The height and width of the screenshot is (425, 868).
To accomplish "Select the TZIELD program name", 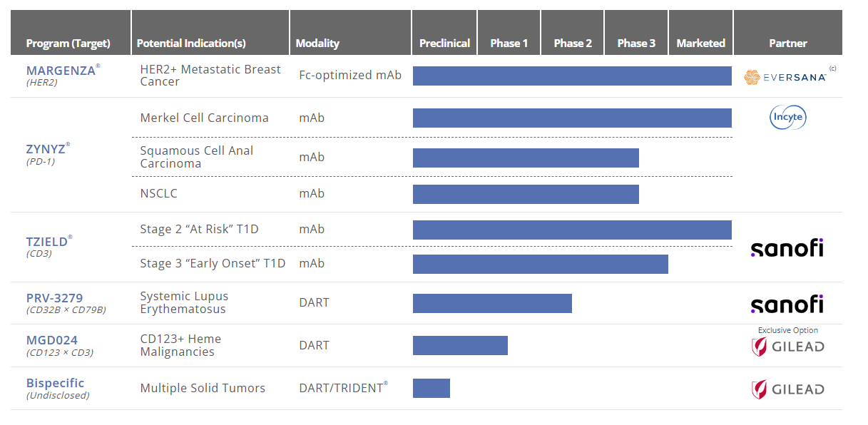I will pos(46,242).
